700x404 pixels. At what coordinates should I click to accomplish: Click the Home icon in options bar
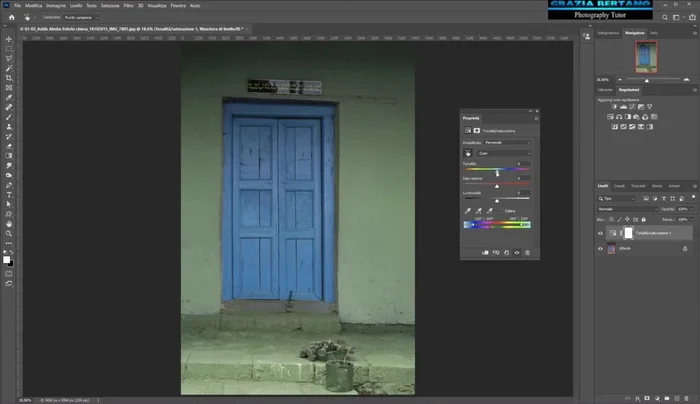tap(12, 17)
